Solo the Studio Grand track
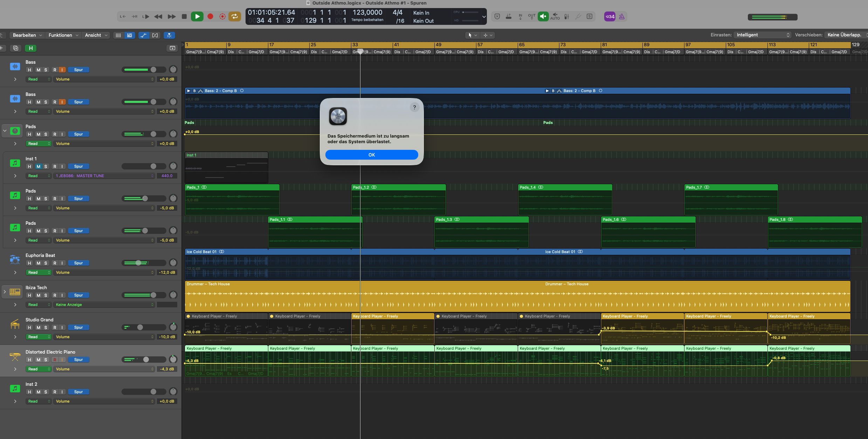This screenshot has width=868, height=439. point(46,327)
